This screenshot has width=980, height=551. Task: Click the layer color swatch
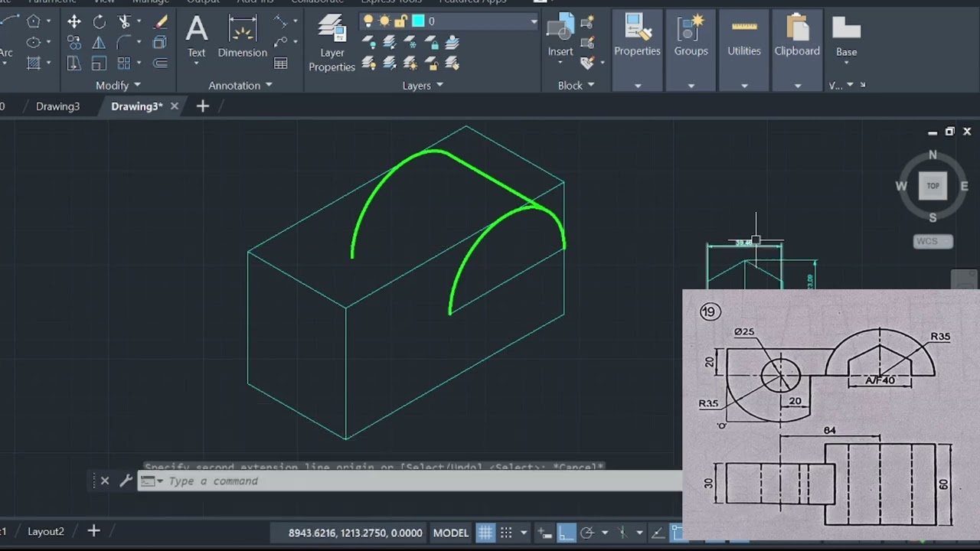point(418,21)
